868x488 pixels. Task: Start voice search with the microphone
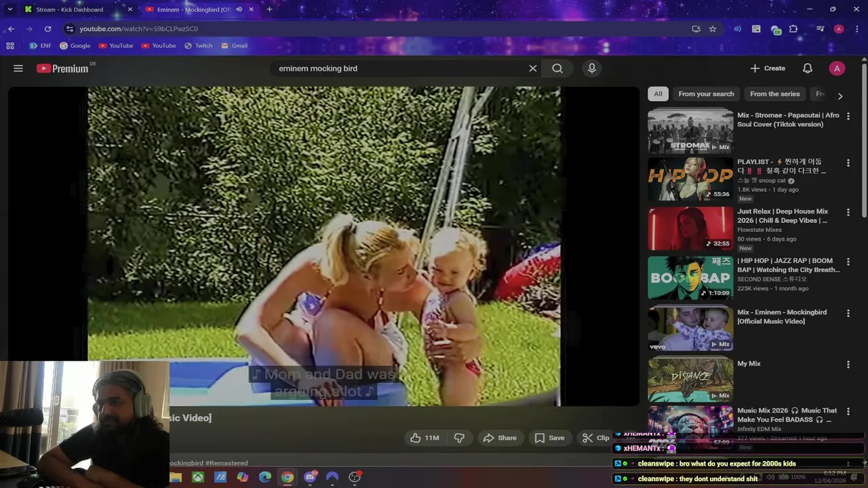coord(592,68)
